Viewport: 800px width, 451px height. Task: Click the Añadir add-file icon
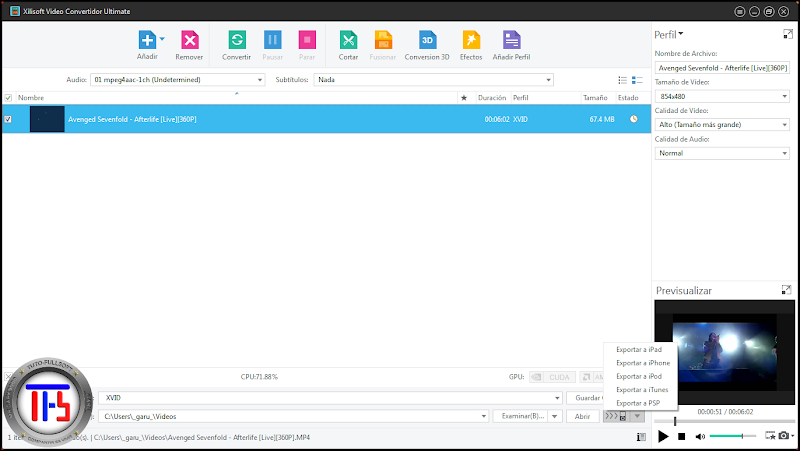pyautogui.click(x=147, y=40)
